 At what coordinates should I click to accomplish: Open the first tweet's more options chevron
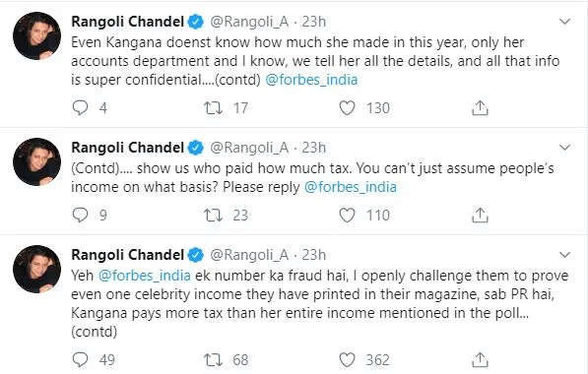click(x=564, y=22)
